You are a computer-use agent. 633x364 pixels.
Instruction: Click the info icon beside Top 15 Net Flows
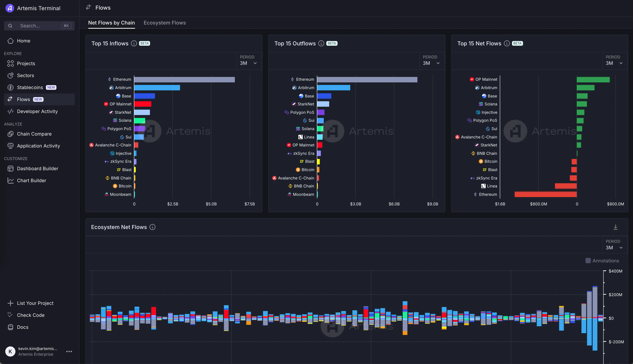[507, 44]
